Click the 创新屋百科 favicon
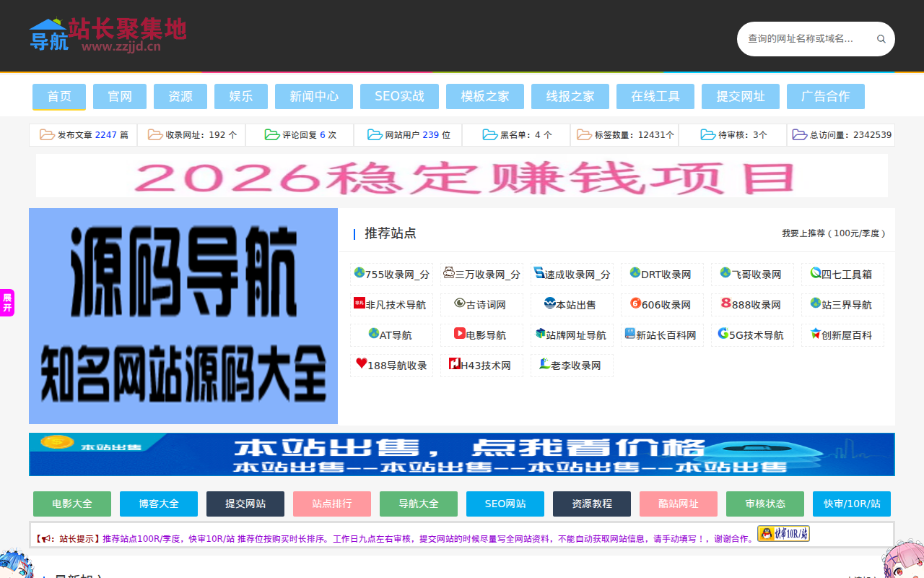 [816, 334]
